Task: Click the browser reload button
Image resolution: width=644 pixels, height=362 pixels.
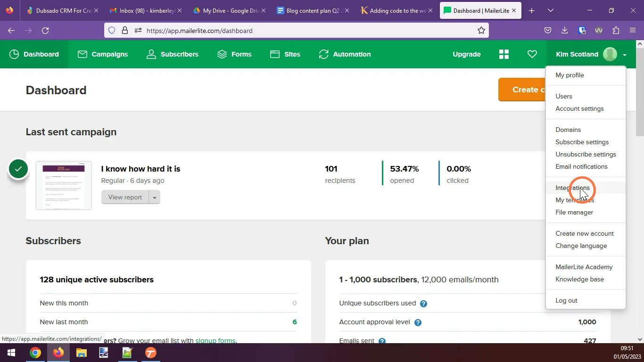Action: pyautogui.click(x=45, y=30)
